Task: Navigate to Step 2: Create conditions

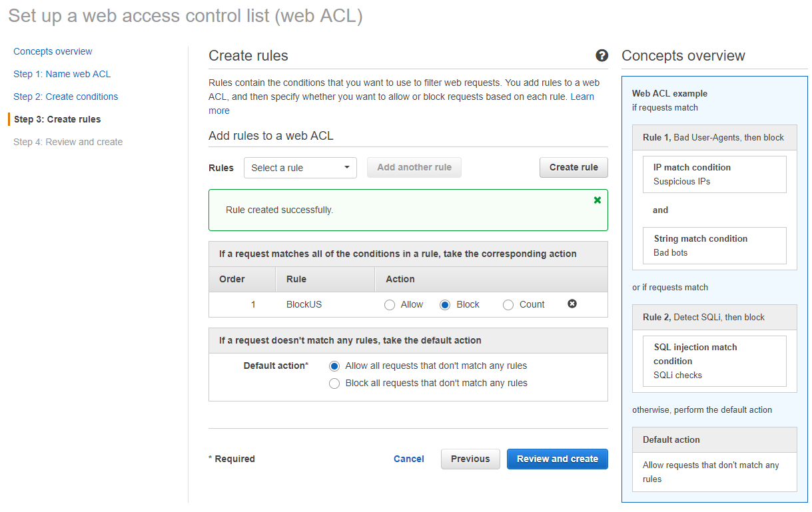Action: [65, 97]
